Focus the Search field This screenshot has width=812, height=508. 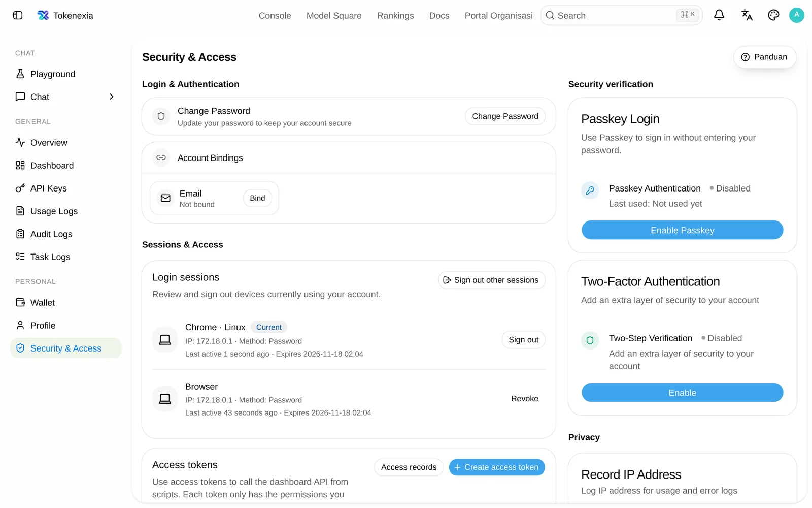(622, 15)
